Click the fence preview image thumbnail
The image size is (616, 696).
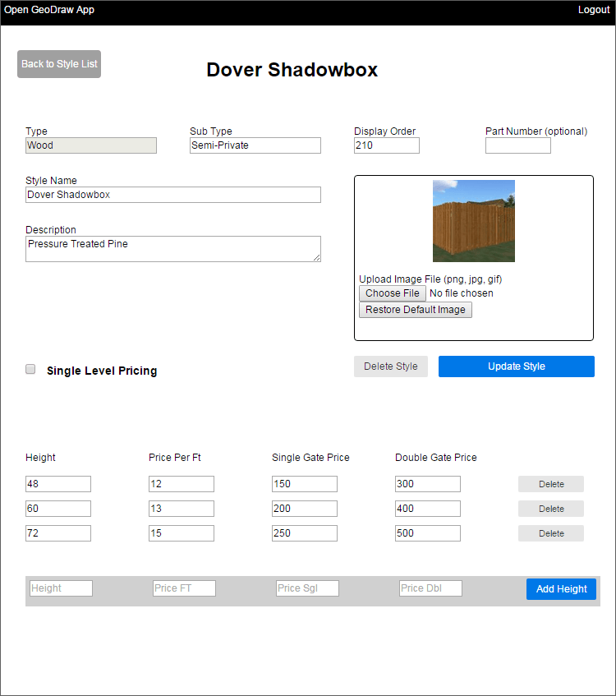(x=474, y=221)
